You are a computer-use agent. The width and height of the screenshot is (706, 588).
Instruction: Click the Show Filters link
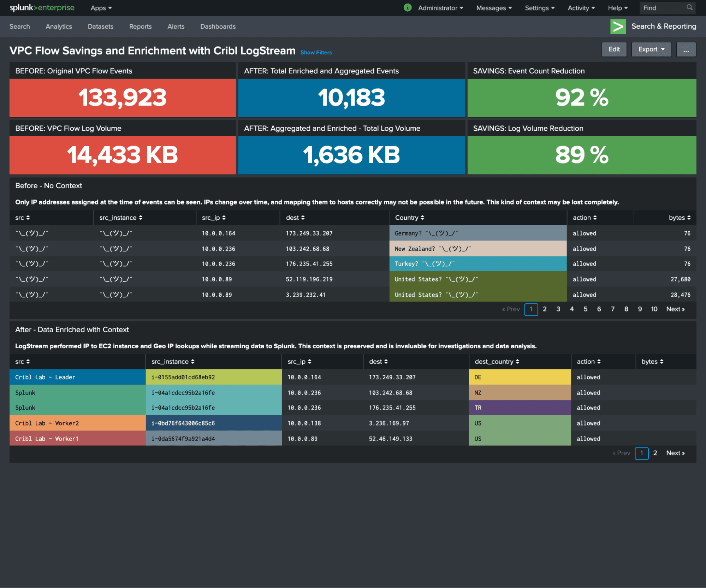(x=316, y=52)
